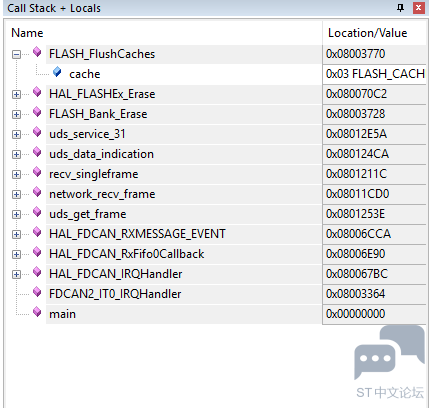
Task: Click the HAL_FDCAN_IRQHandler function icon
Action: coord(37,272)
